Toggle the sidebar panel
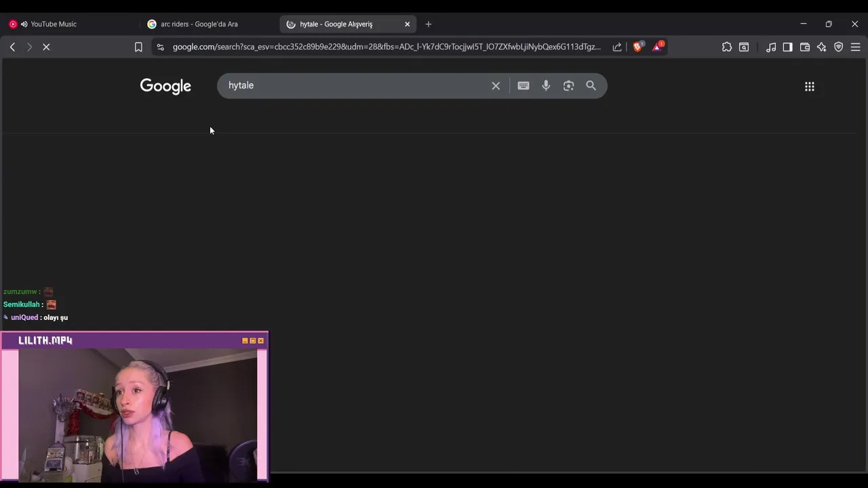This screenshot has height=488, width=868. point(787,47)
